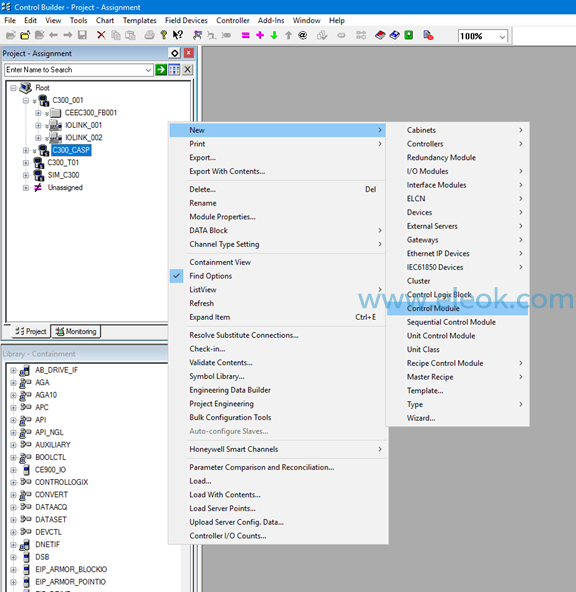This screenshot has width=576, height=592.
Task: Expand the BOOLCTL library node
Action: (13, 458)
